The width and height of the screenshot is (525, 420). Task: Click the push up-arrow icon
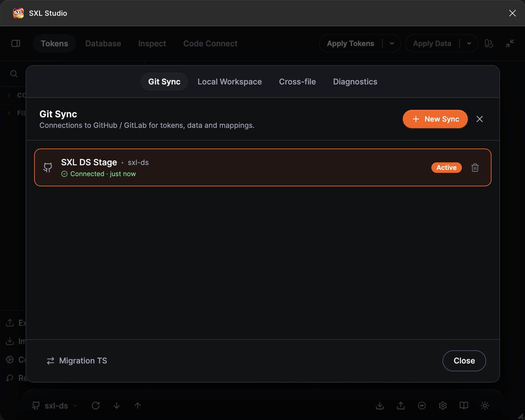tap(138, 406)
